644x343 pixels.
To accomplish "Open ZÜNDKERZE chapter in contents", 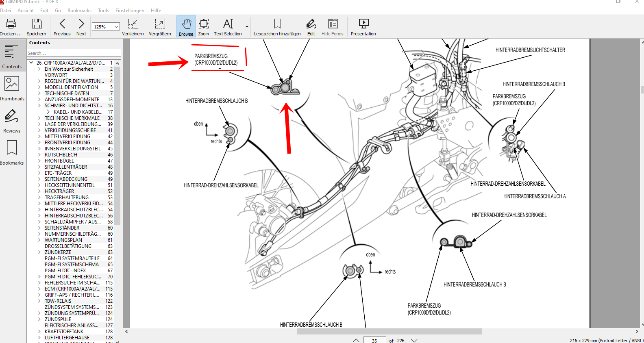I will (58, 252).
